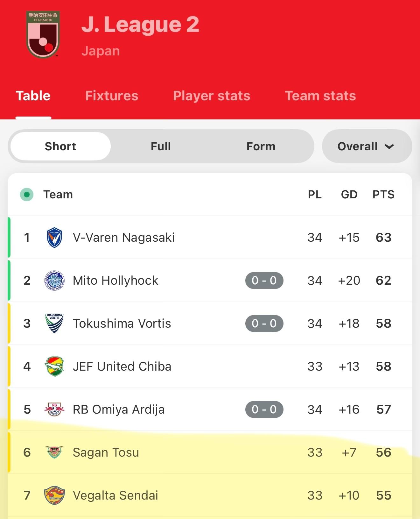Tap the Mito Hollyhock club crest
420x519 pixels.
click(54, 281)
